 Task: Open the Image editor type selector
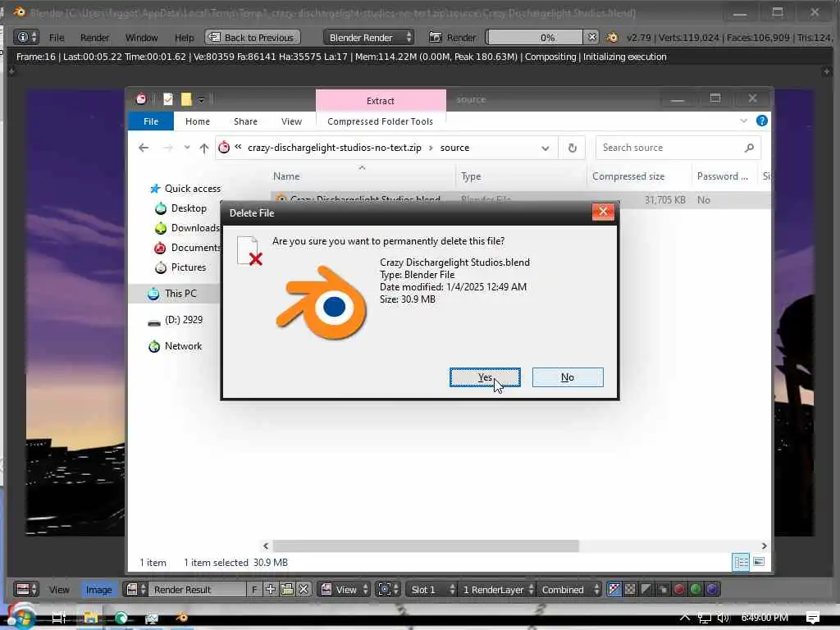pyautogui.click(x=26, y=589)
